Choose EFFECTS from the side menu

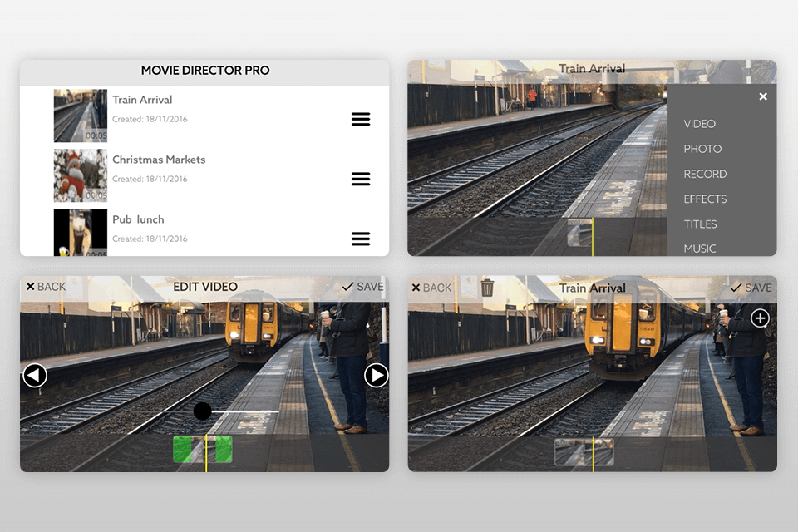(705, 199)
